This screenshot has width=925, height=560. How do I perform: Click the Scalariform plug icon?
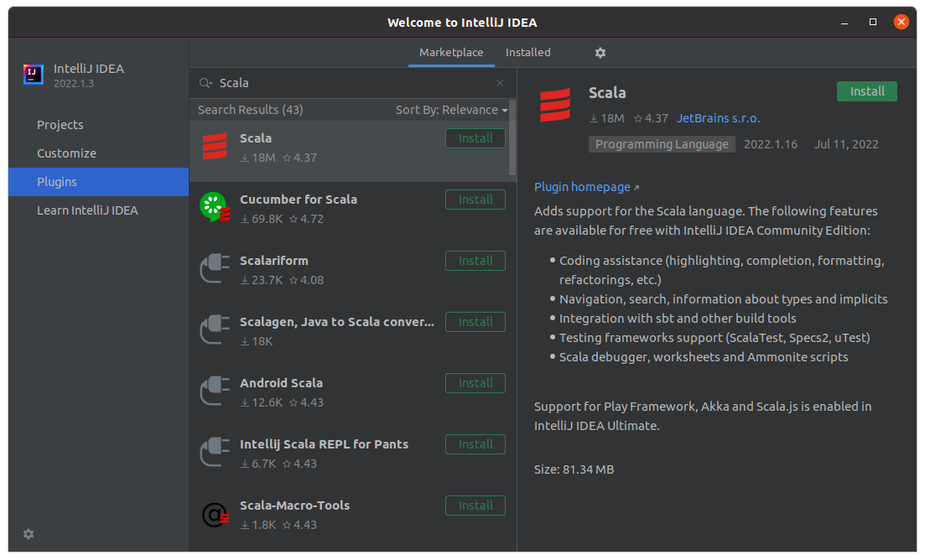215,269
